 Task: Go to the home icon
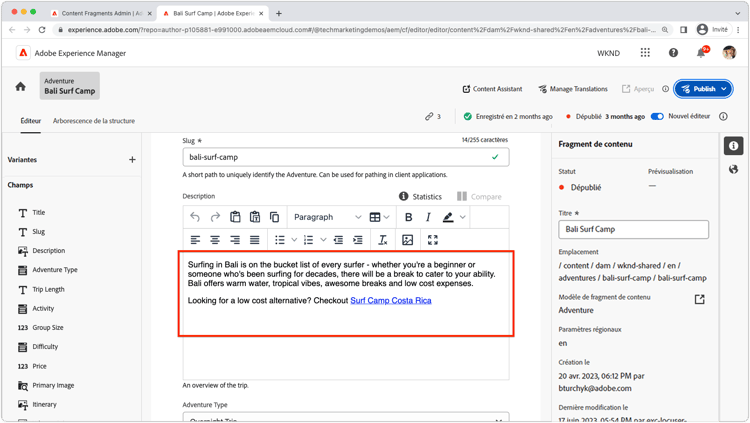[x=21, y=87]
